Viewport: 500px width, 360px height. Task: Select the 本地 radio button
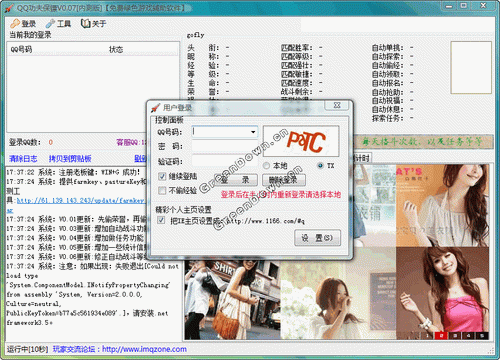266,165
